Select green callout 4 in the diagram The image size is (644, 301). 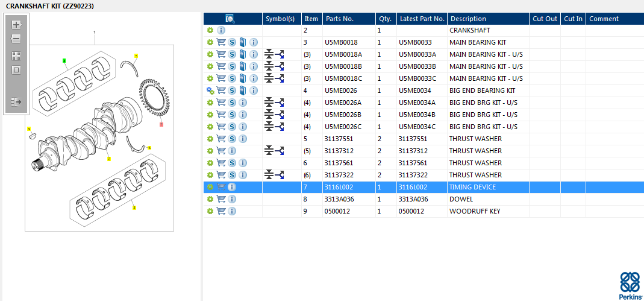(64, 61)
